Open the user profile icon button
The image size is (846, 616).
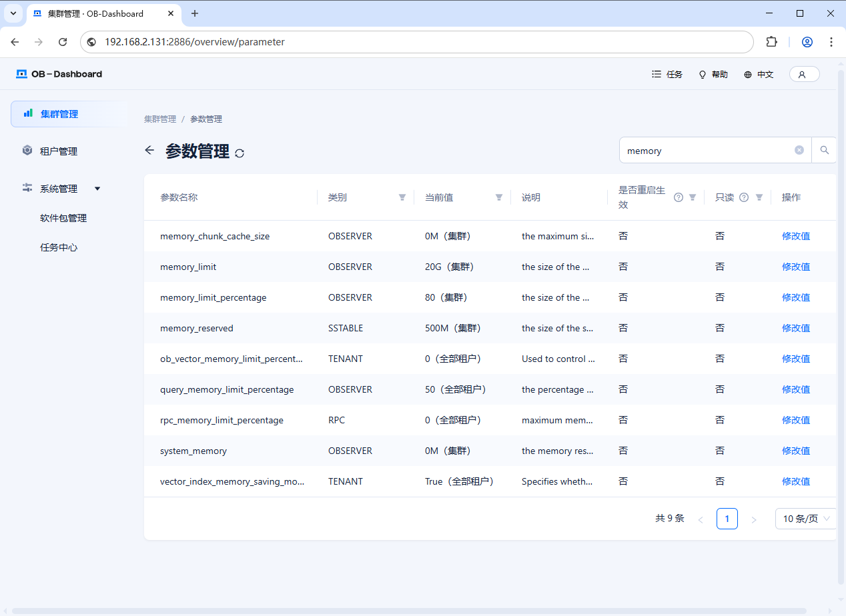803,75
